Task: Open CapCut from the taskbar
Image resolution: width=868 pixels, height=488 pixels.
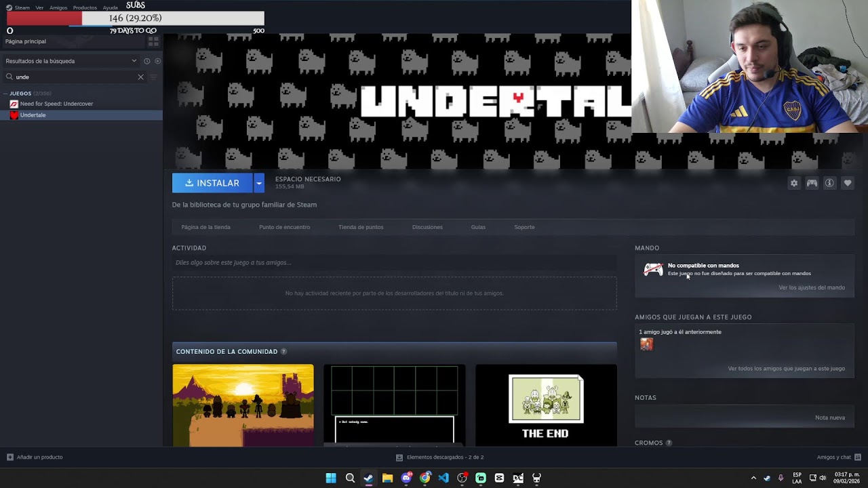Action: click(x=499, y=478)
